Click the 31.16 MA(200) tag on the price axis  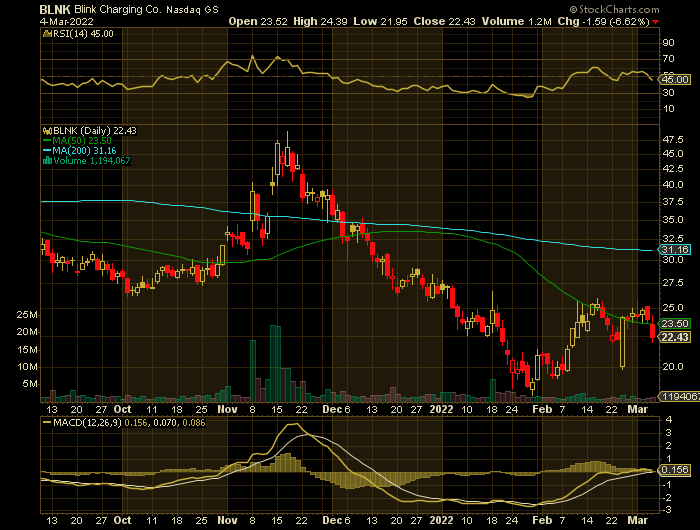point(675,250)
